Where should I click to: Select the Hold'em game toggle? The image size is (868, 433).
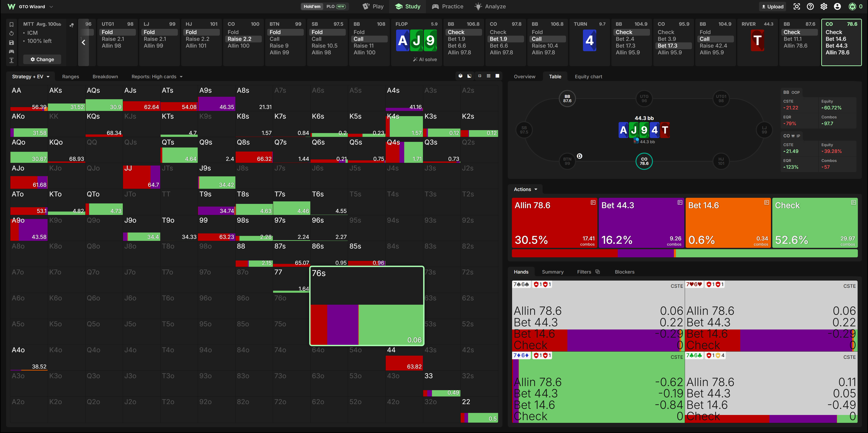pyautogui.click(x=312, y=6)
